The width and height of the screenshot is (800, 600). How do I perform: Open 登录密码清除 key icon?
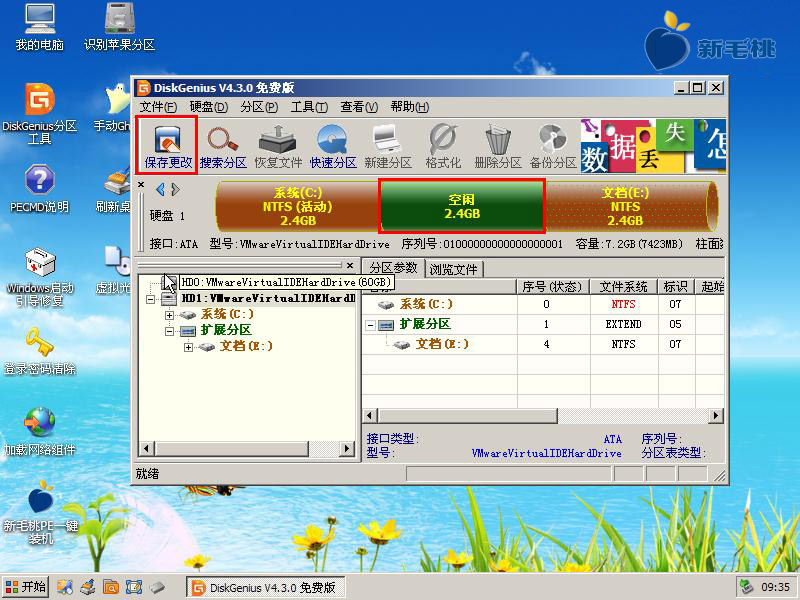click(x=39, y=352)
